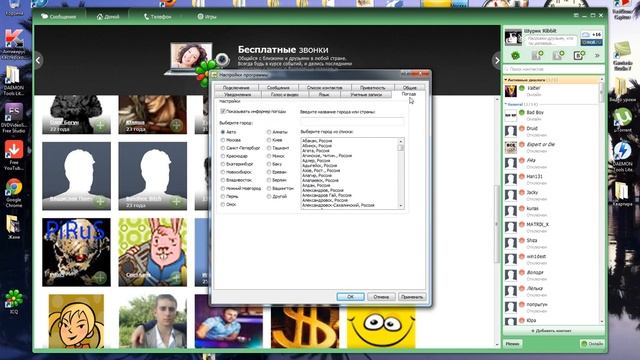Launch Google Chrome from the desktop
640x360 pixels.
pos(13,193)
